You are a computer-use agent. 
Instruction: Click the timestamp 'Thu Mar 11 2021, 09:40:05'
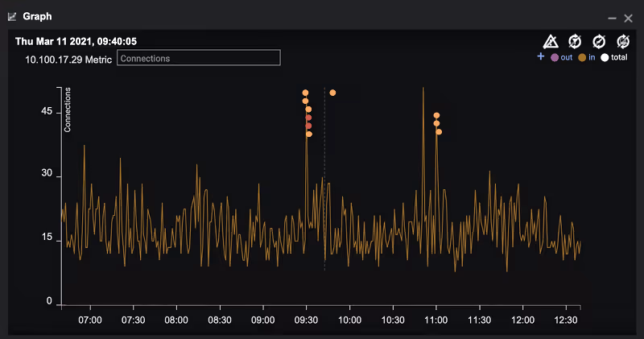point(76,42)
